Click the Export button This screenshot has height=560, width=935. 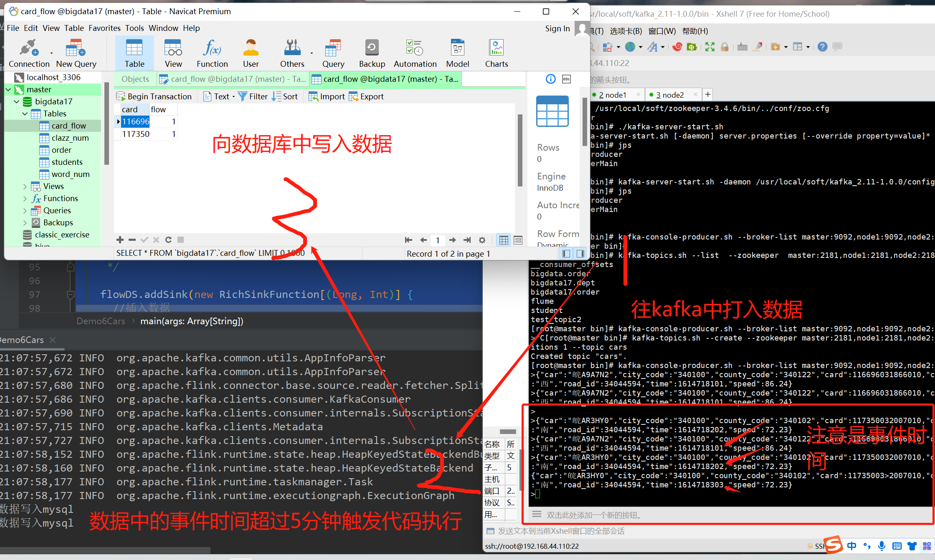coord(366,97)
